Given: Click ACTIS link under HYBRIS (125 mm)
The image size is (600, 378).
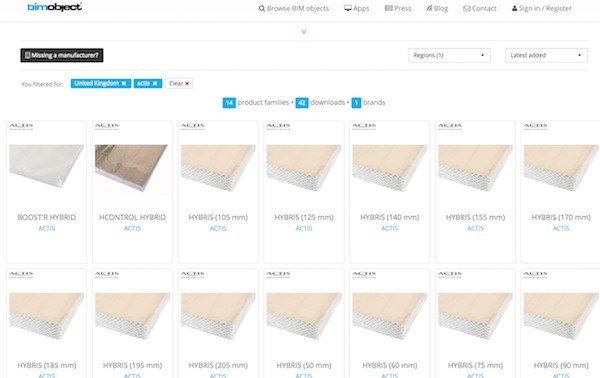Looking at the screenshot, I should pos(304,228).
